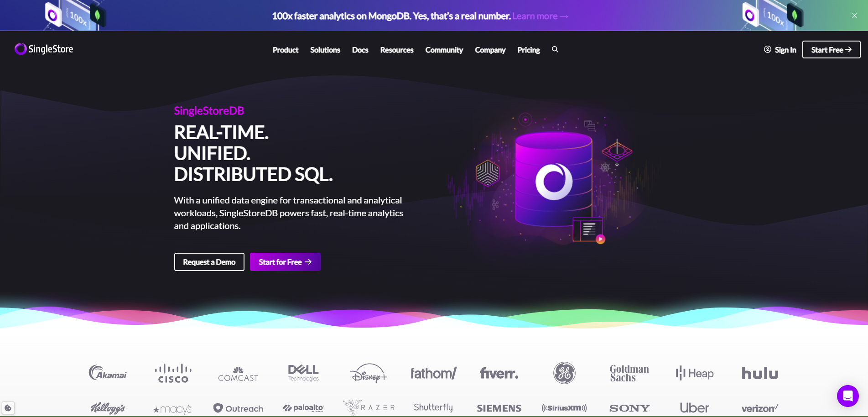Click the macy's logo
Viewport: 868px width, 417px height.
(172, 409)
